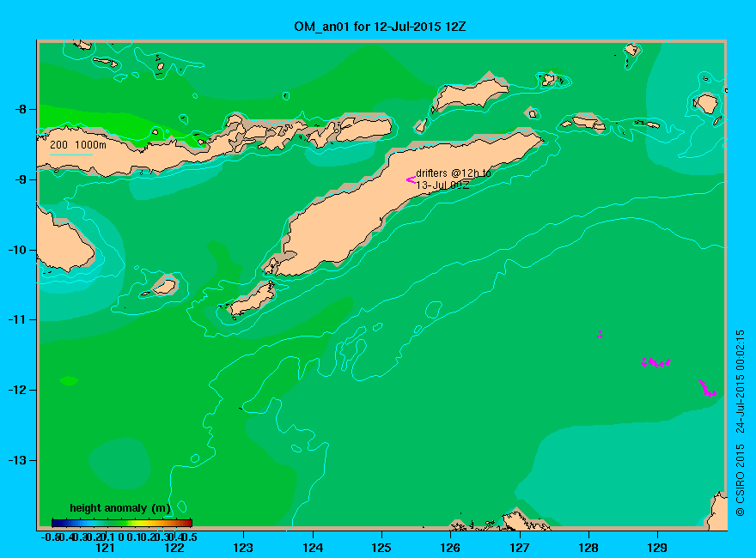Click the longitude label "124"
This screenshot has height=558, width=756.
(x=313, y=548)
